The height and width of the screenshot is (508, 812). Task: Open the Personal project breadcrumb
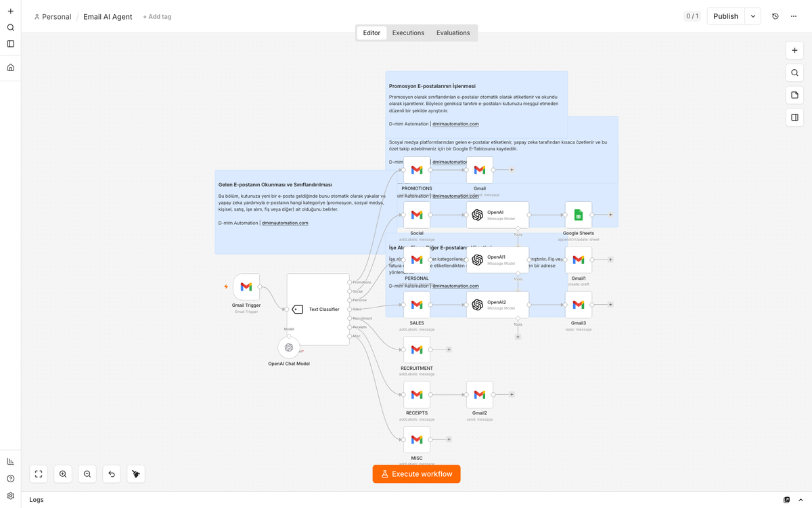pyautogui.click(x=53, y=17)
